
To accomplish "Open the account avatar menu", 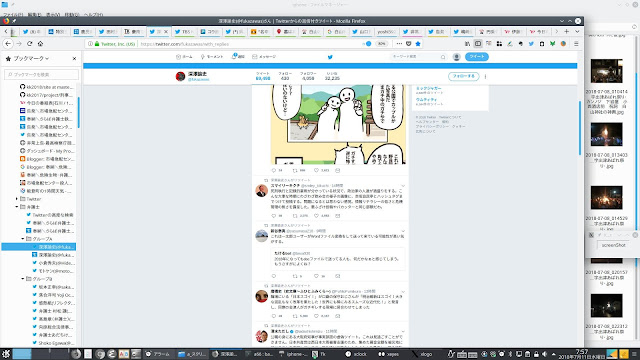I will pos(457,57).
